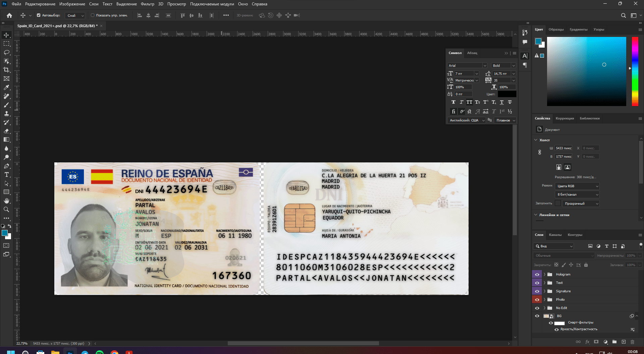Toggle visibility of the Photo layer
This screenshot has width=644, height=354.
tap(537, 299)
